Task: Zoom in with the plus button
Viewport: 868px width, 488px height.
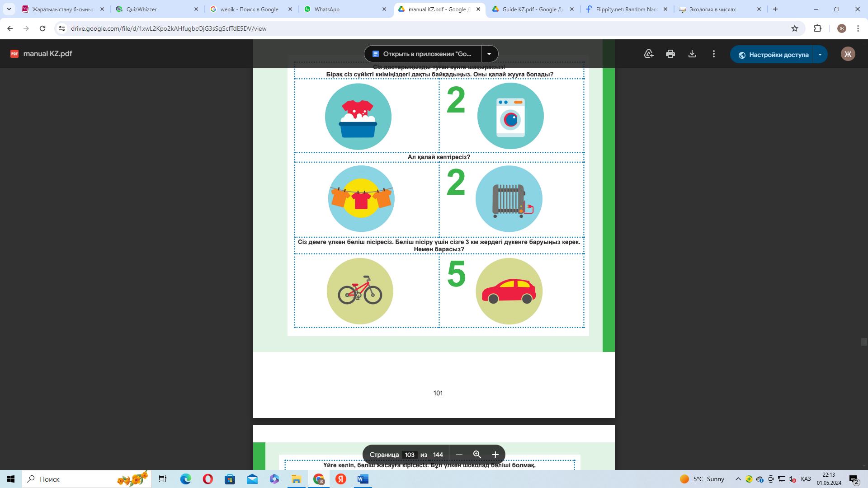Action: (x=495, y=455)
